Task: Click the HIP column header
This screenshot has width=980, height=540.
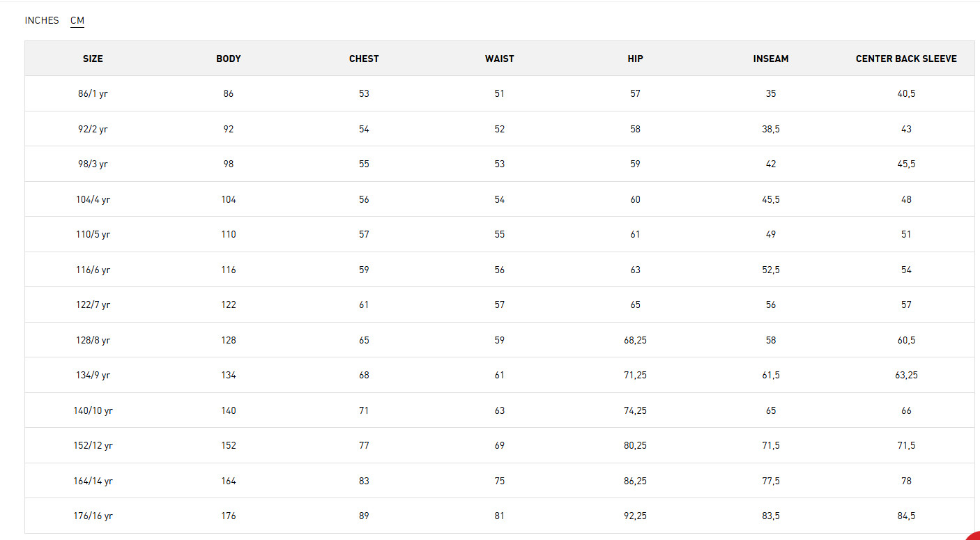Action: [x=635, y=59]
